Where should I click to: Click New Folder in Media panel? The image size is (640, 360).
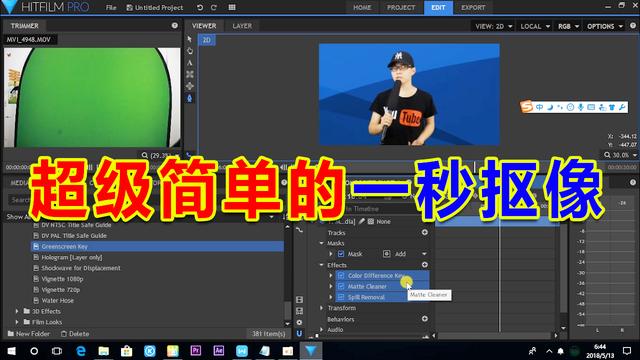tap(29, 333)
